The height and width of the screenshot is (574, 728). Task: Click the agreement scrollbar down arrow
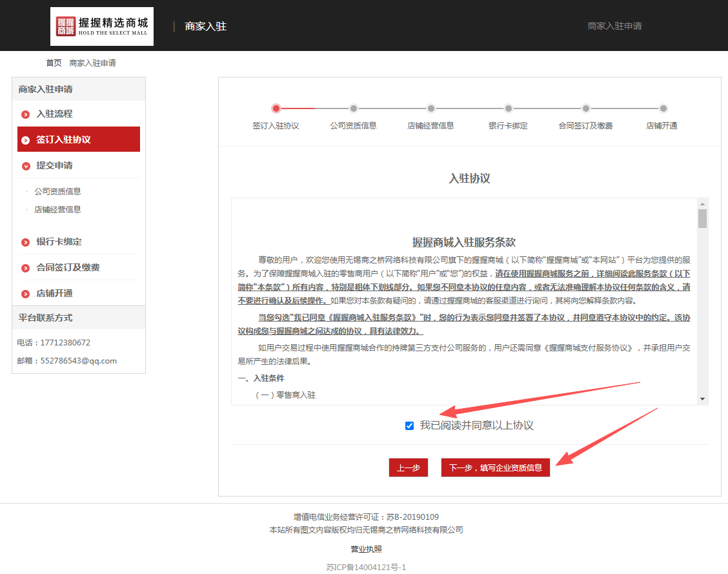[702, 399]
